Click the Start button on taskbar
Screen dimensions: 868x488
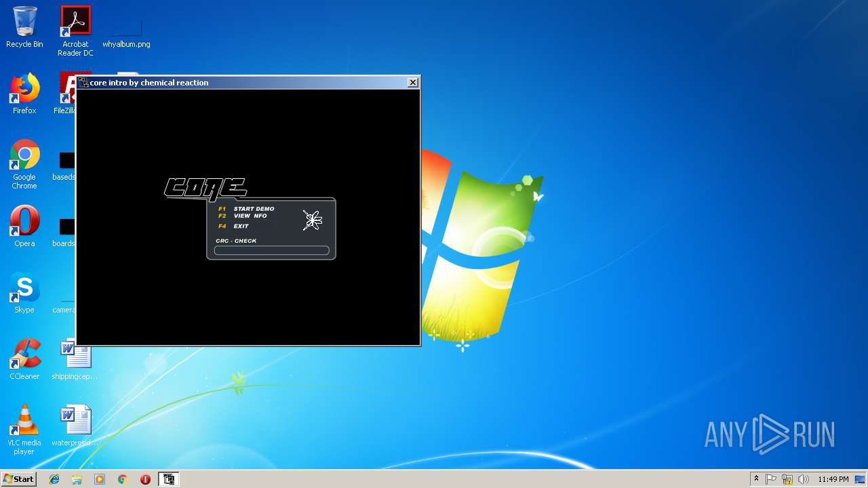pyautogui.click(x=18, y=479)
